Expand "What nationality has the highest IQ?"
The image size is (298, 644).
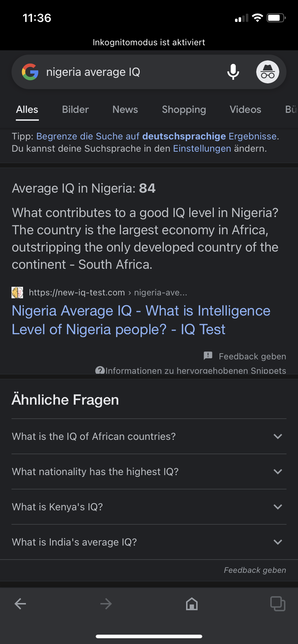click(149, 471)
